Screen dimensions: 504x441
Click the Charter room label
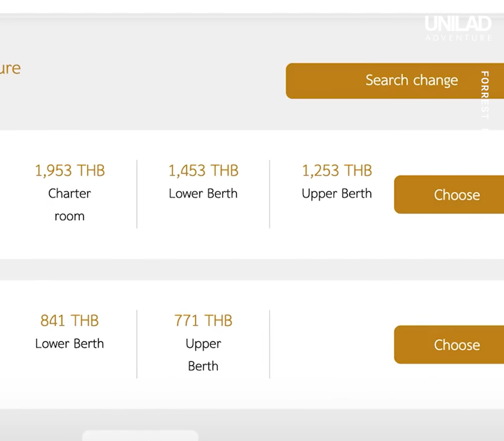coord(69,205)
